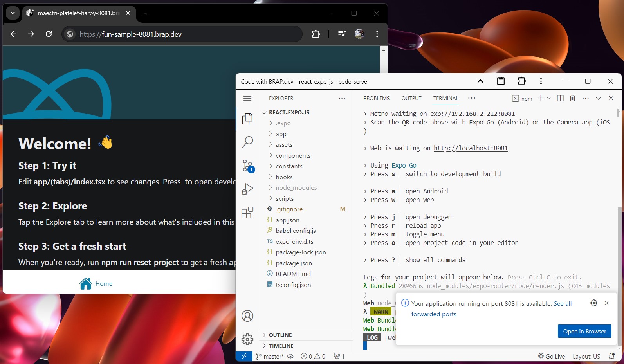Switch to the OUTPUT tab
The width and height of the screenshot is (624, 364).
pos(411,98)
